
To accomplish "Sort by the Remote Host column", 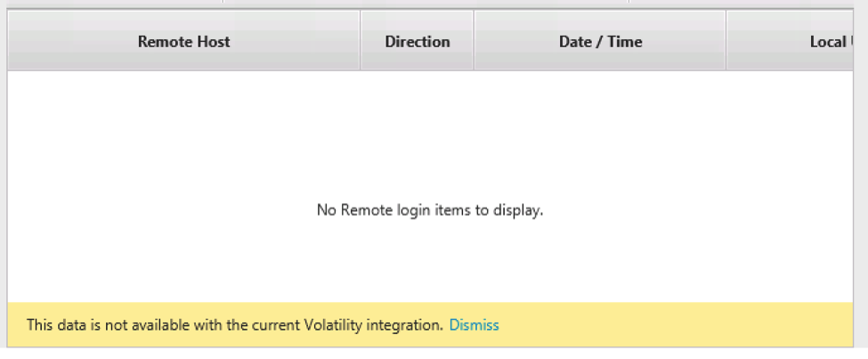I will click(183, 41).
